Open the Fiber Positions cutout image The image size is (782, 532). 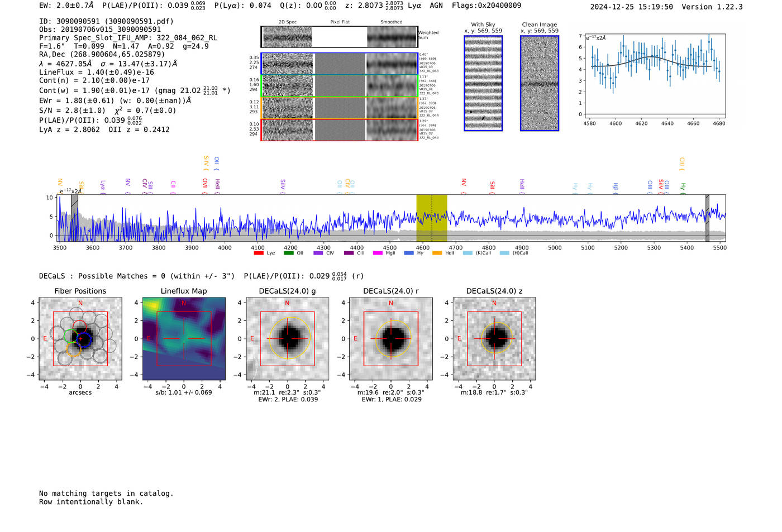pyautogui.click(x=80, y=338)
